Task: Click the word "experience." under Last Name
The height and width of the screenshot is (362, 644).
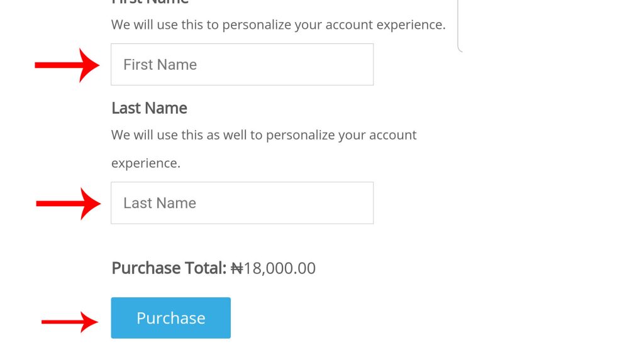Action: (146, 163)
